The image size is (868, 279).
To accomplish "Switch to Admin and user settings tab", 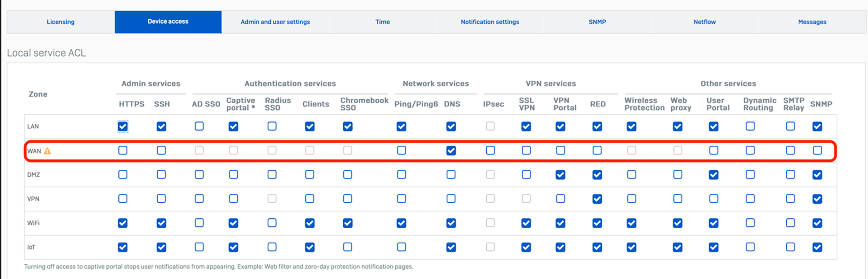I will (x=275, y=22).
